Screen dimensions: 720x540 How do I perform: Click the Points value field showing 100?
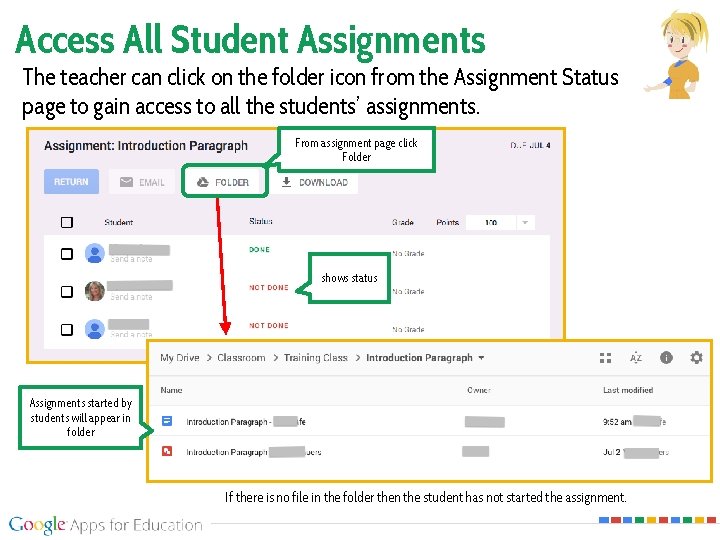click(491, 223)
